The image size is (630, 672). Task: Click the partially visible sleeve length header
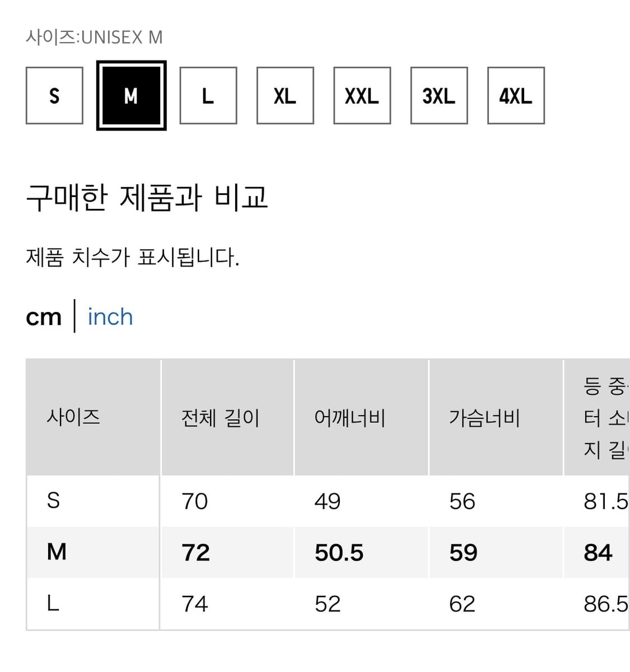click(x=605, y=418)
